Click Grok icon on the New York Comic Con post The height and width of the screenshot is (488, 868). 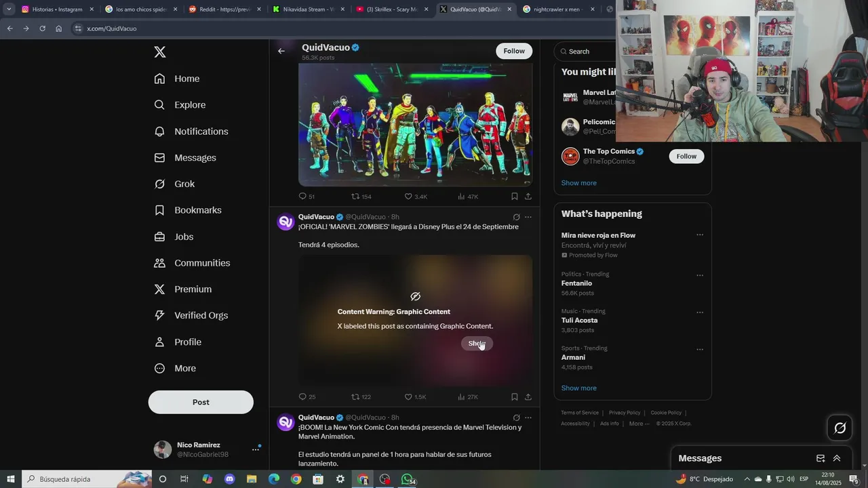pyautogui.click(x=516, y=418)
